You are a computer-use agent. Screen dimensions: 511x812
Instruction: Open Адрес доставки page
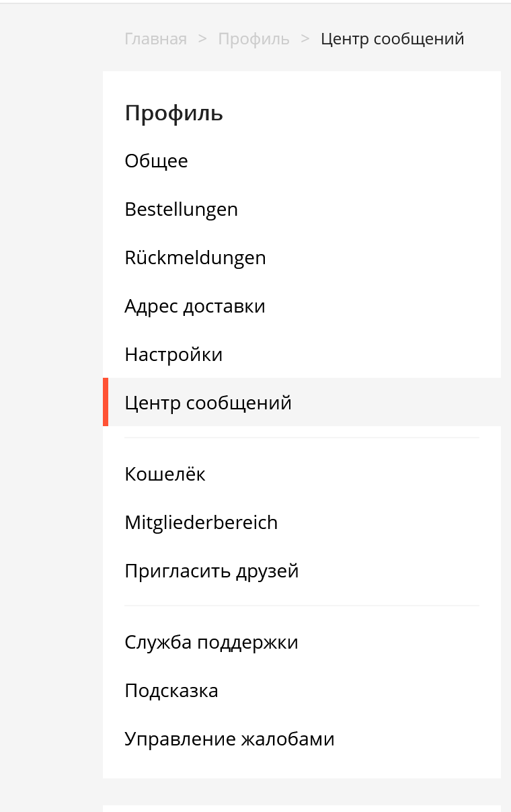[195, 307]
